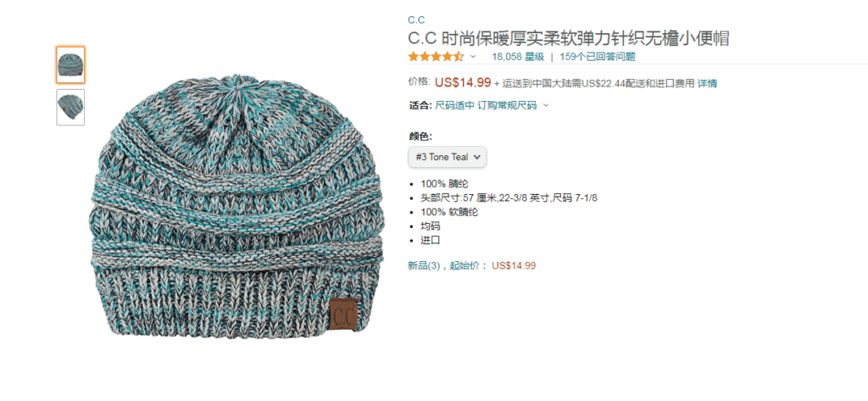Select the second angled hat thumbnail
This screenshot has width=868, height=401.
[x=70, y=108]
